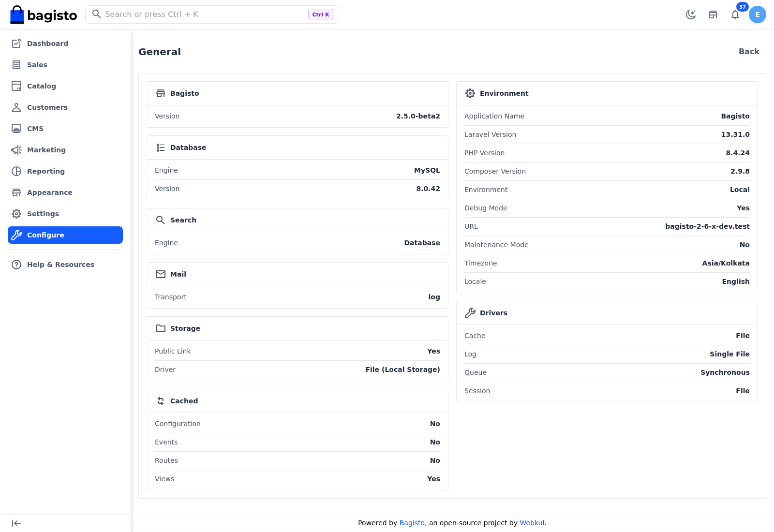Screen dimensions: 774x532
Task: Open the Customers menu item
Action: click(x=65, y=107)
